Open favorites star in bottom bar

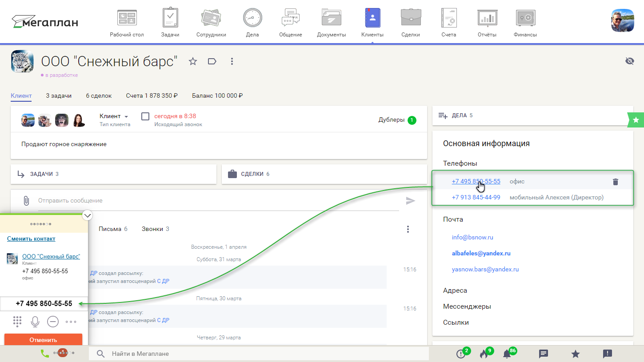click(x=575, y=354)
